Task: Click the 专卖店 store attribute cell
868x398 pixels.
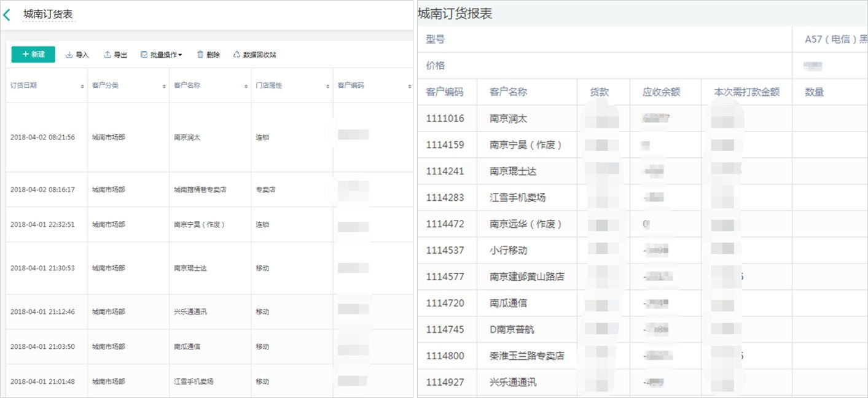Action: (265, 190)
